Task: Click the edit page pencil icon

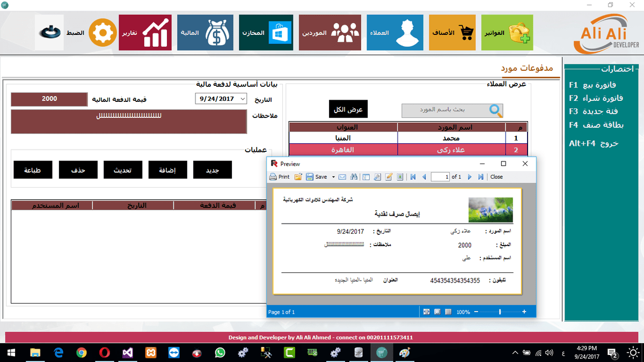Action: click(389, 177)
